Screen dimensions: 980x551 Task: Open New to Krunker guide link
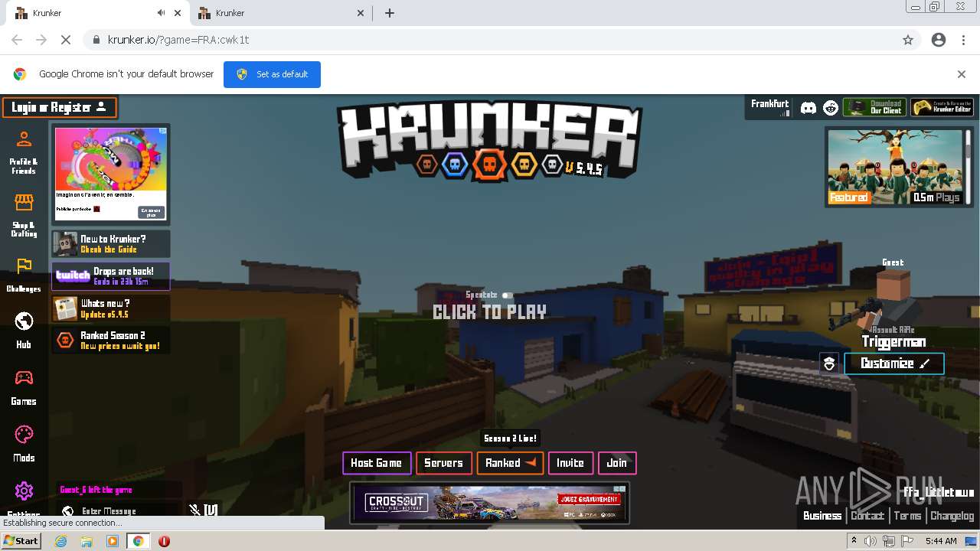[x=111, y=244]
